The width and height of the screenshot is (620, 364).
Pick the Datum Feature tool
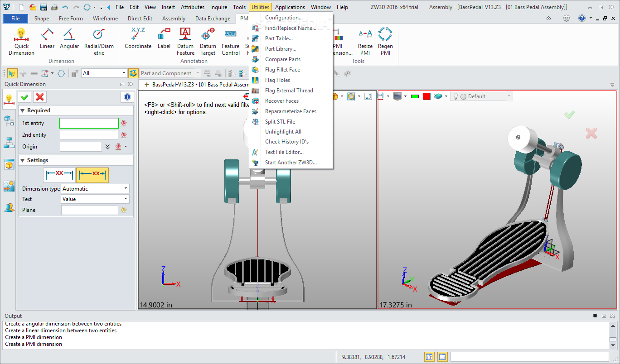[185, 41]
